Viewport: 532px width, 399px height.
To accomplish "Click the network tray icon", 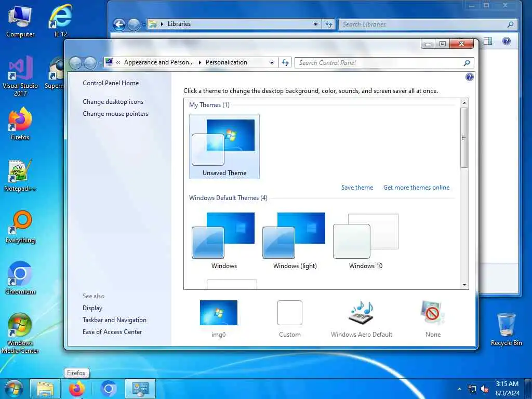I will coord(472,389).
